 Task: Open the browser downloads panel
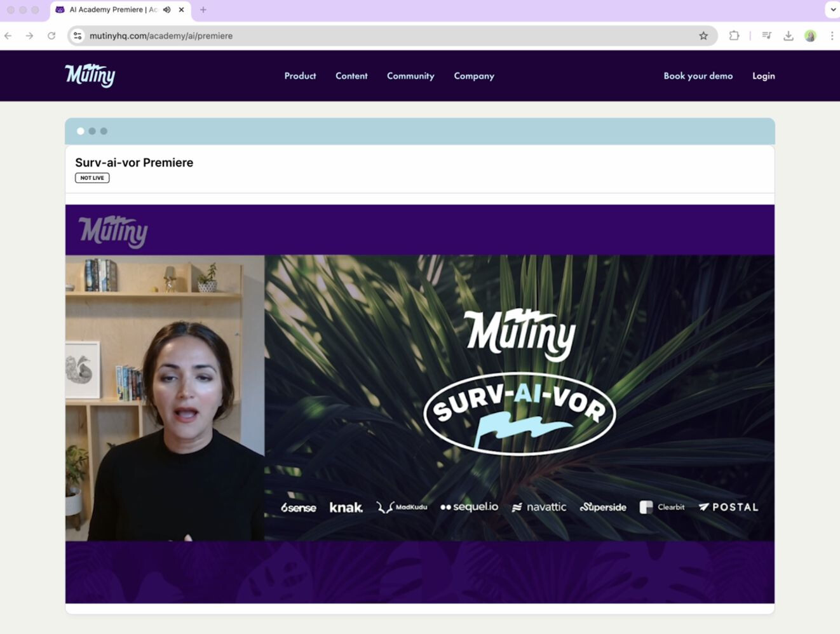pyautogui.click(x=789, y=36)
